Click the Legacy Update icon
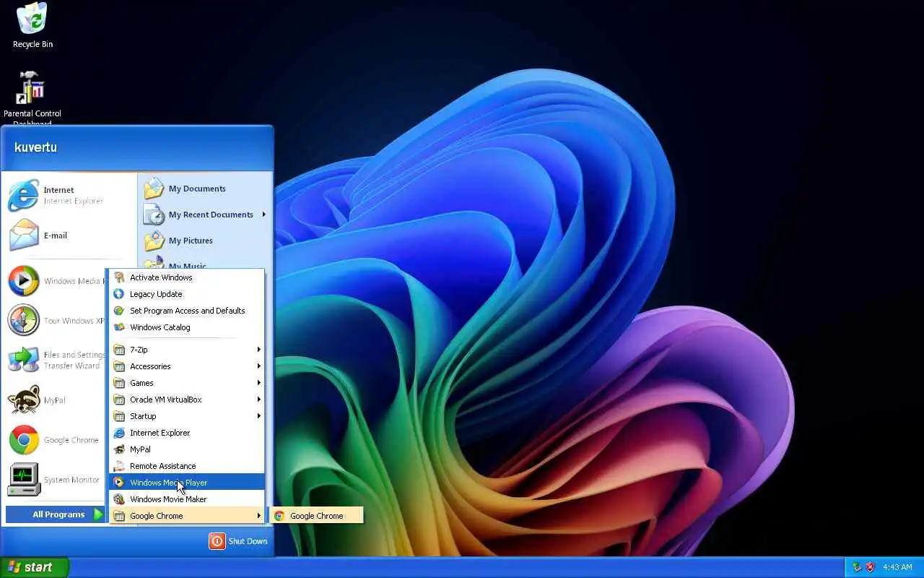Image resolution: width=924 pixels, height=578 pixels. coord(119,294)
